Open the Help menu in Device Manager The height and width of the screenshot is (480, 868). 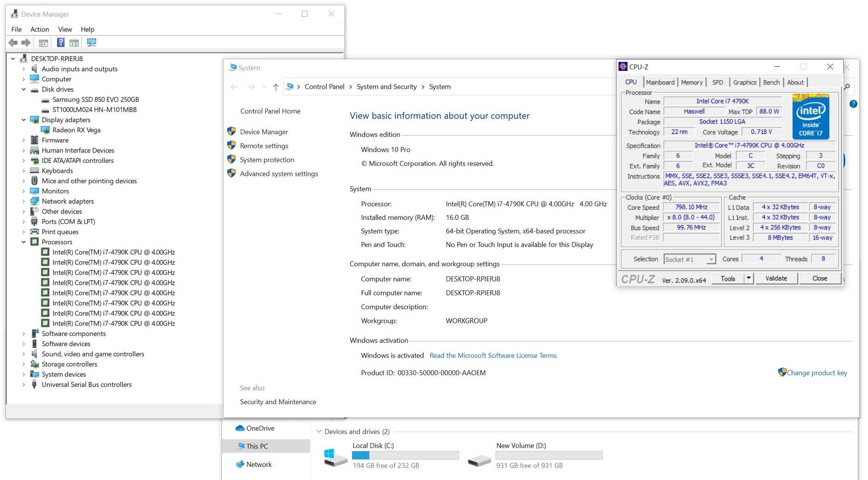[x=87, y=29]
